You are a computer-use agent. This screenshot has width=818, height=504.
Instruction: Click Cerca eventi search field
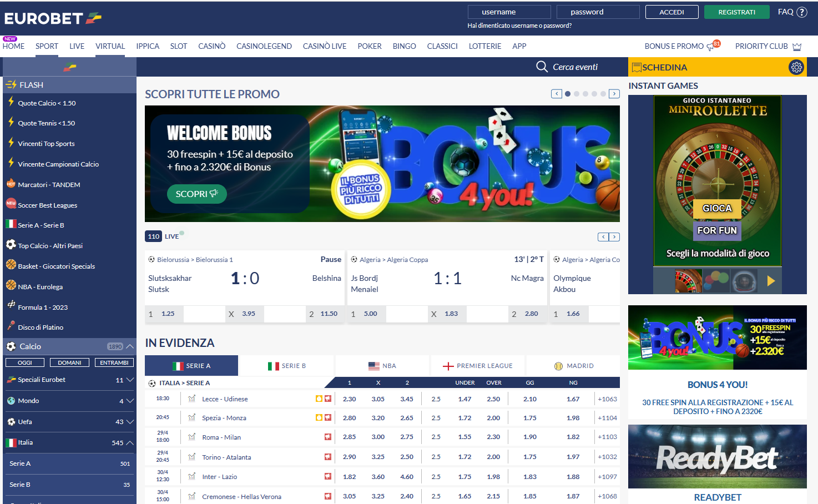pos(575,67)
